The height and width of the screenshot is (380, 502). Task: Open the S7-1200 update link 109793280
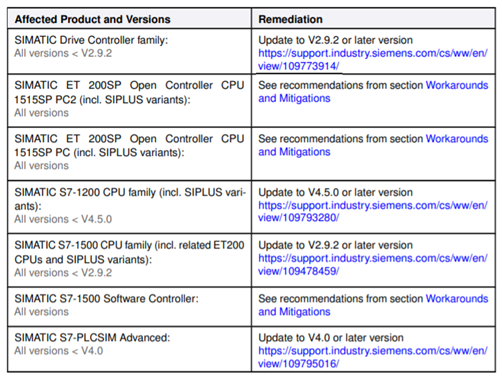point(373,212)
